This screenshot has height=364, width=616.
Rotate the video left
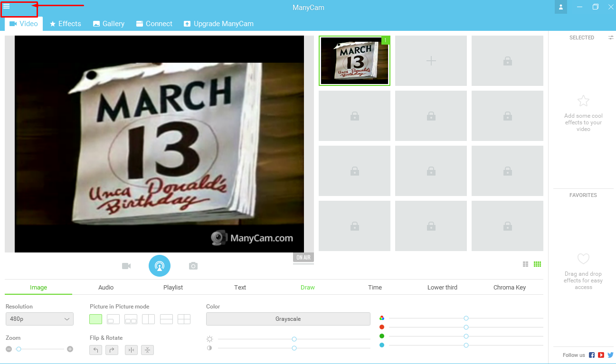95,350
